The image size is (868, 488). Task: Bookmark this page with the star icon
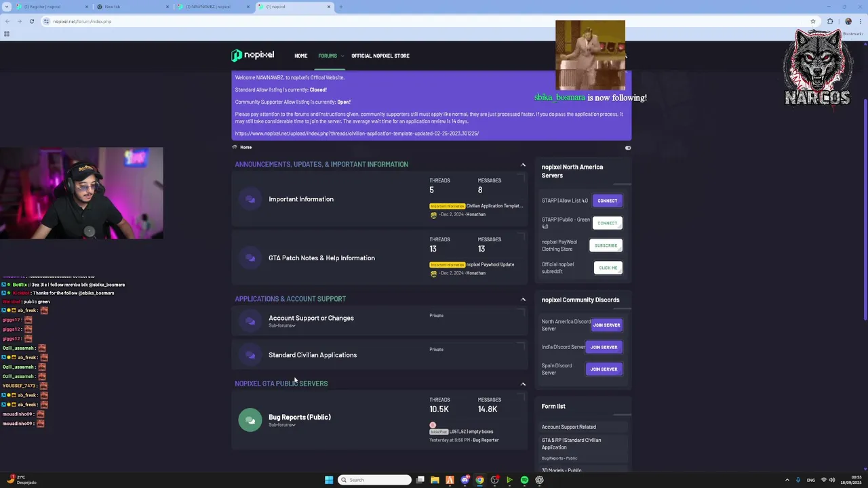(x=813, y=21)
